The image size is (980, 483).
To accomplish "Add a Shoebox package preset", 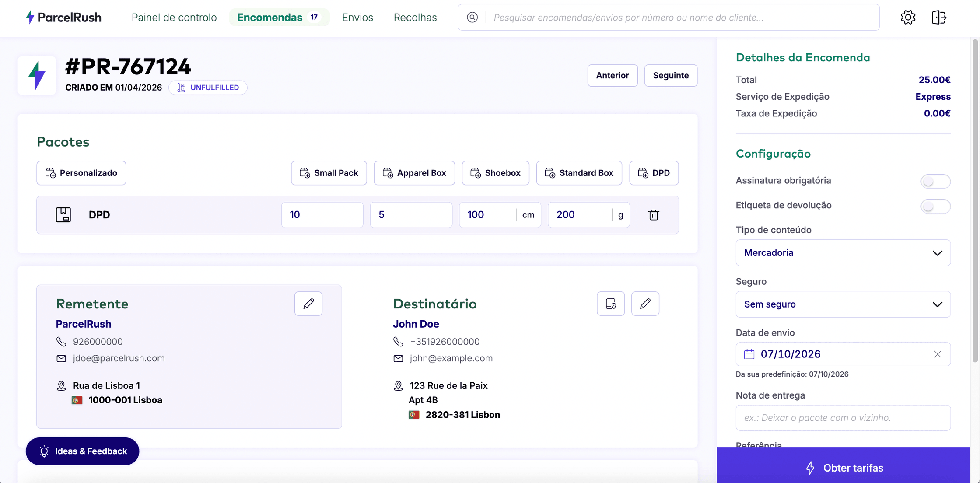I will pyautogui.click(x=496, y=173).
